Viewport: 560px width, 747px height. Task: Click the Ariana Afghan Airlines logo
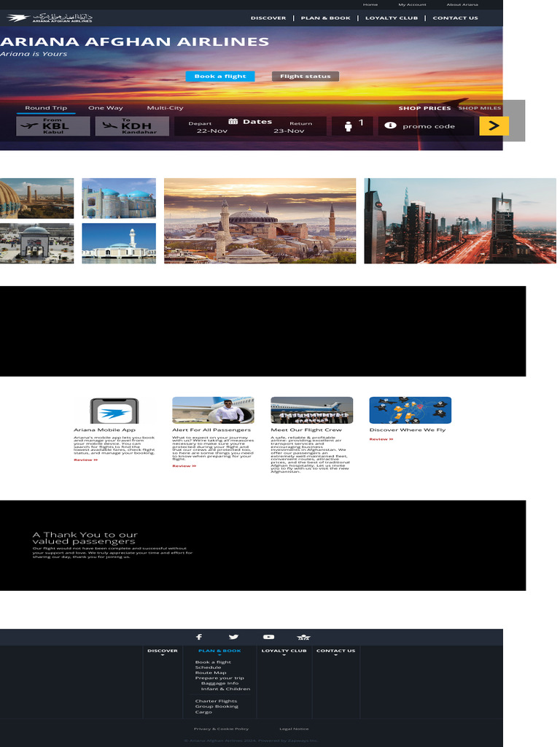click(x=50, y=18)
